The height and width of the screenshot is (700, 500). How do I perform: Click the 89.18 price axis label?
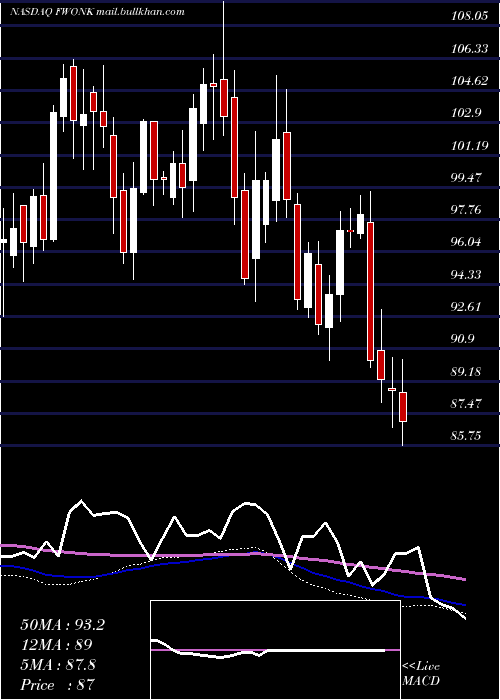pos(467,371)
